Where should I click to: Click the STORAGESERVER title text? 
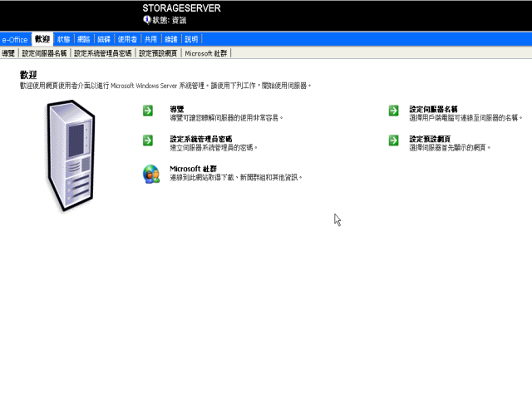click(x=181, y=8)
